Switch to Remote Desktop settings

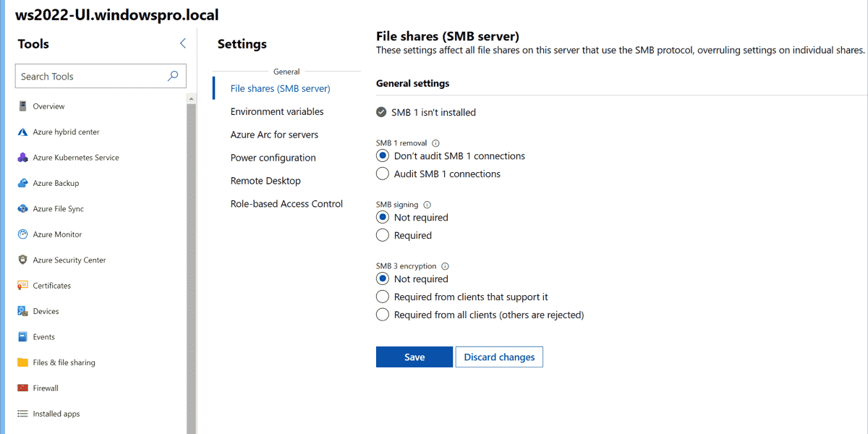pyautogui.click(x=265, y=181)
